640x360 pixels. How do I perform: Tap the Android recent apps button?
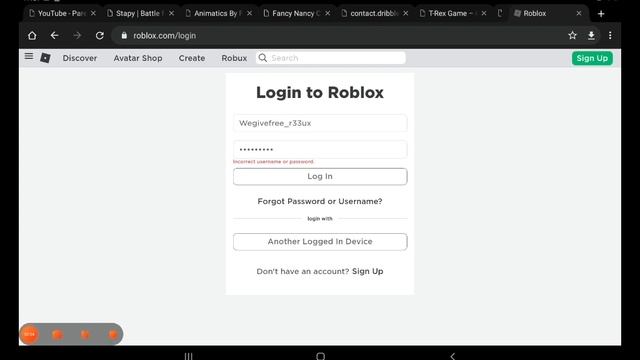coord(188,356)
